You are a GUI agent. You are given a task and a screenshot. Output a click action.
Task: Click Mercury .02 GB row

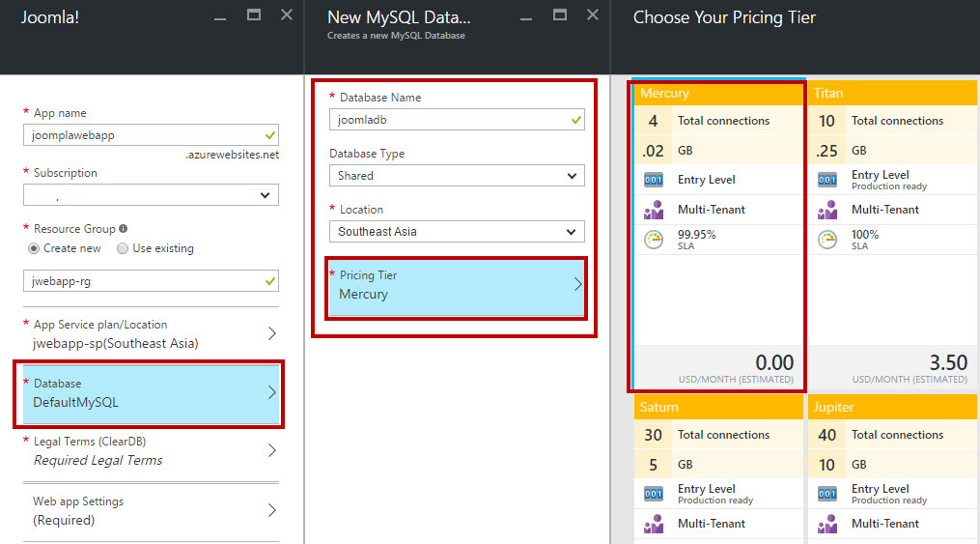pos(718,150)
